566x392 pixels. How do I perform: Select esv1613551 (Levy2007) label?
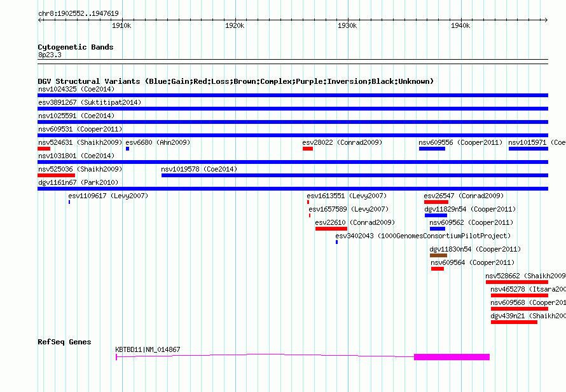(347, 196)
